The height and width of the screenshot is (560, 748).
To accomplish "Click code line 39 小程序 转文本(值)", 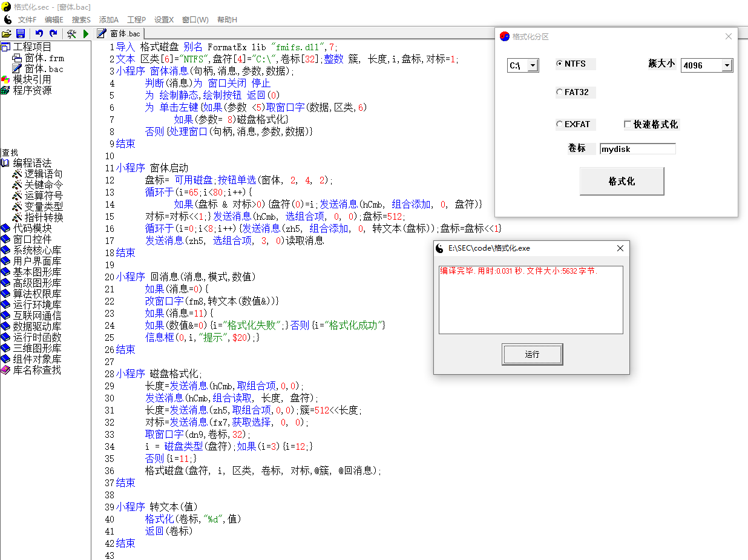I will [x=157, y=507].
